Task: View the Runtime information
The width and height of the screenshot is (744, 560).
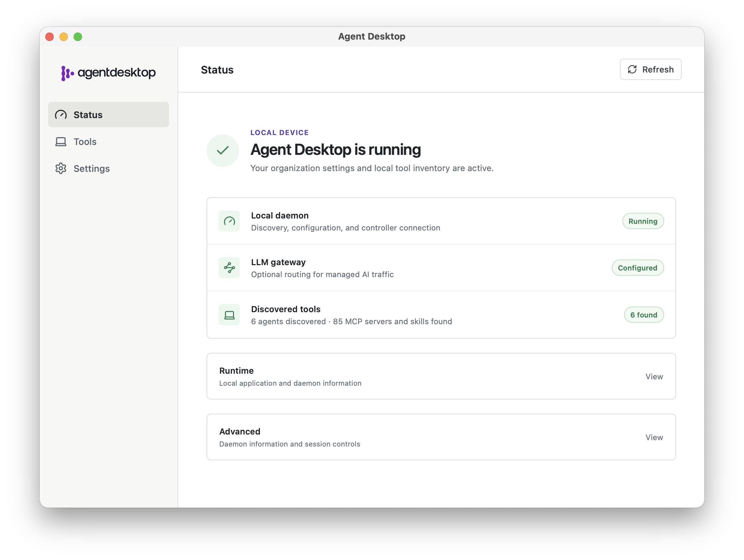Action: [654, 377]
